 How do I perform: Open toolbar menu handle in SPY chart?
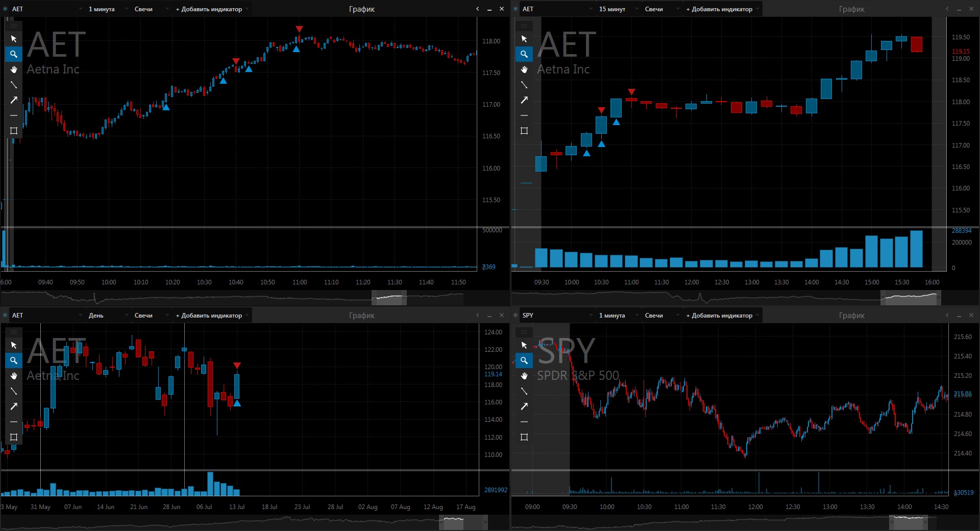click(524, 332)
